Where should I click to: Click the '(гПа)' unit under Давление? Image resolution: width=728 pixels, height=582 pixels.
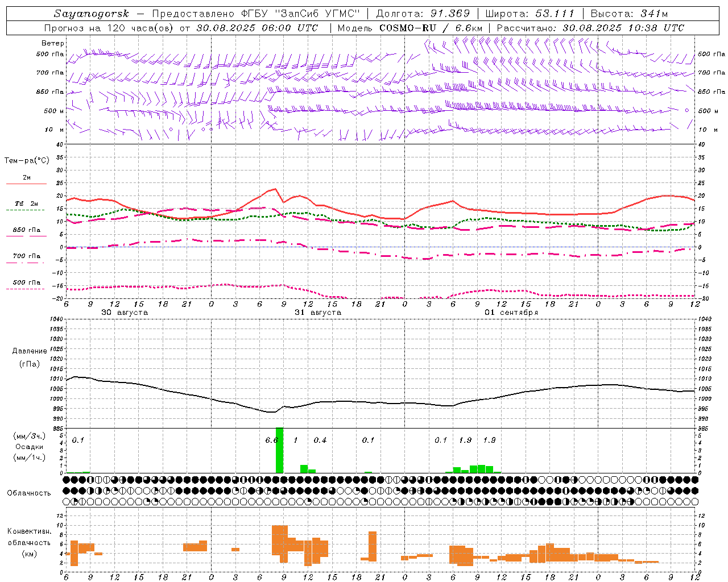click(29, 364)
